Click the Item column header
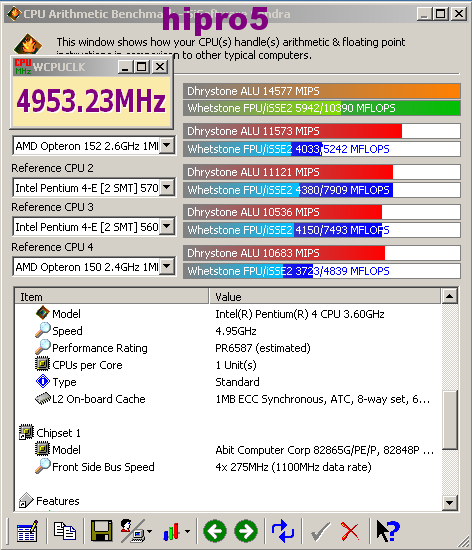The image size is (472, 550). click(112, 297)
